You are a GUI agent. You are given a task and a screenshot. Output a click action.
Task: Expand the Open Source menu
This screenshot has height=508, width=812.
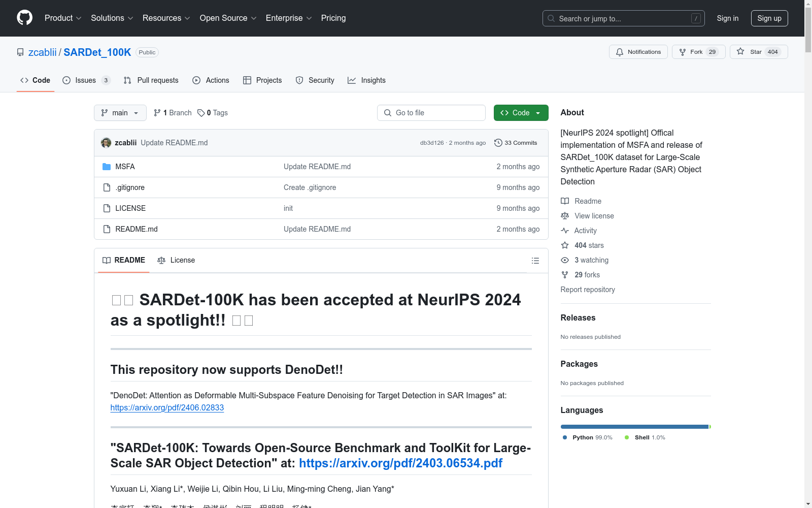[228, 18]
